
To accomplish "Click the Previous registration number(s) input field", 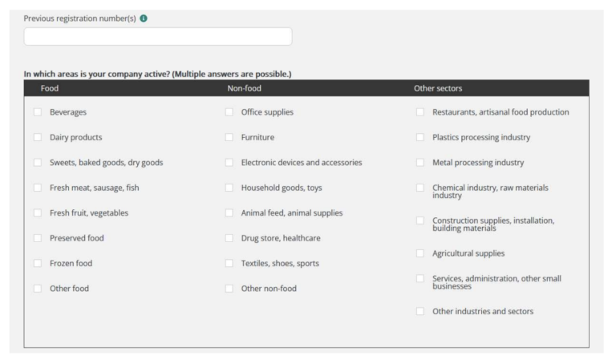I will (x=158, y=36).
